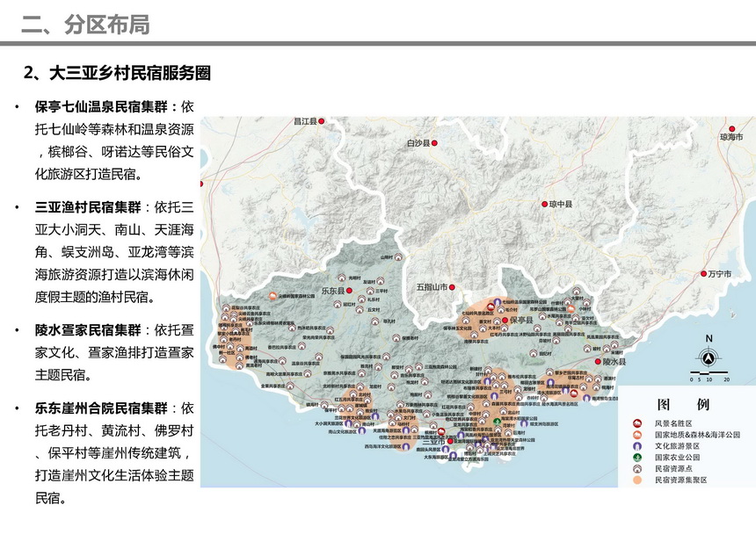Select the red dot marking 乐东县
This screenshot has width=756, height=534.
click(x=349, y=291)
